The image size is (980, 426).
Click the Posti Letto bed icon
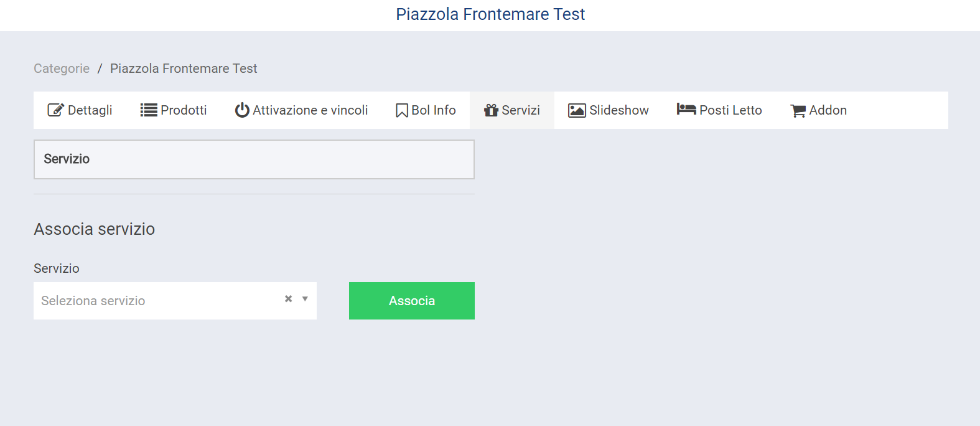686,110
